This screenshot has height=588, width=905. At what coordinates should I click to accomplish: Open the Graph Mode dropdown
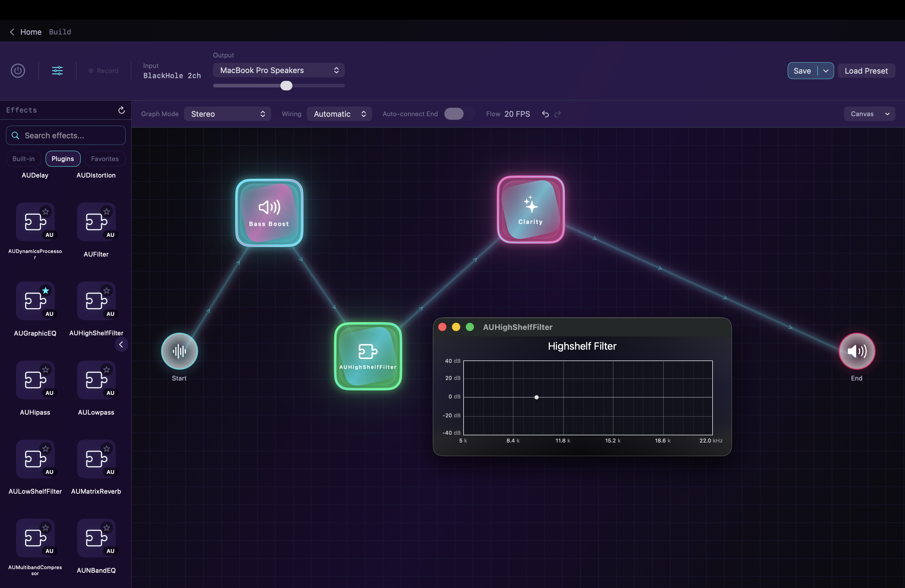point(227,114)
